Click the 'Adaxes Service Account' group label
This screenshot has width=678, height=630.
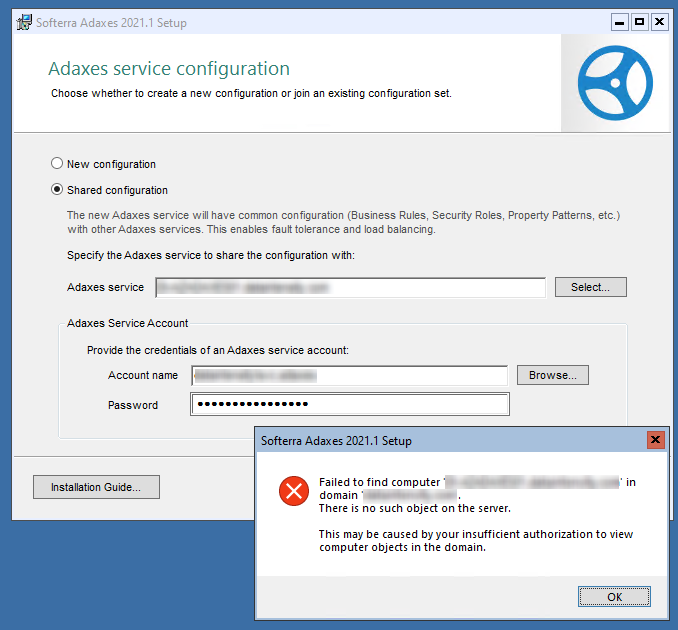coord(128,323)
